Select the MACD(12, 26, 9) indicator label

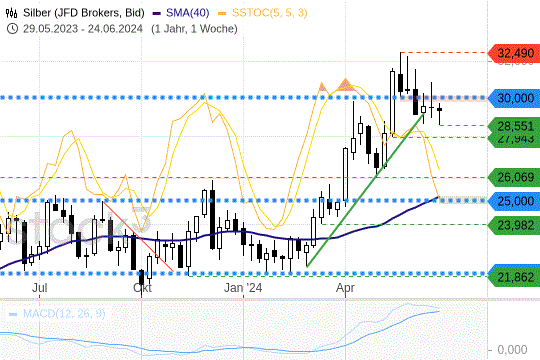pyautogui.click(x=64, y=314)
